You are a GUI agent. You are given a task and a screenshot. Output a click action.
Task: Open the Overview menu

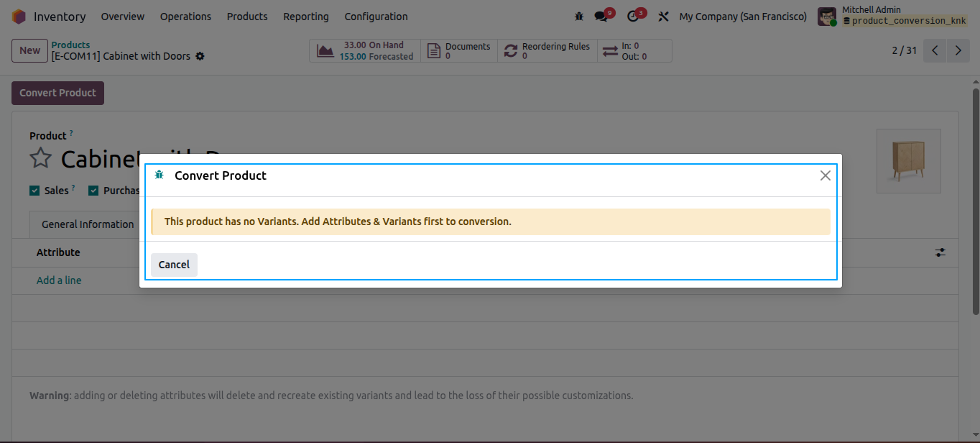click(x=123, y=17)
